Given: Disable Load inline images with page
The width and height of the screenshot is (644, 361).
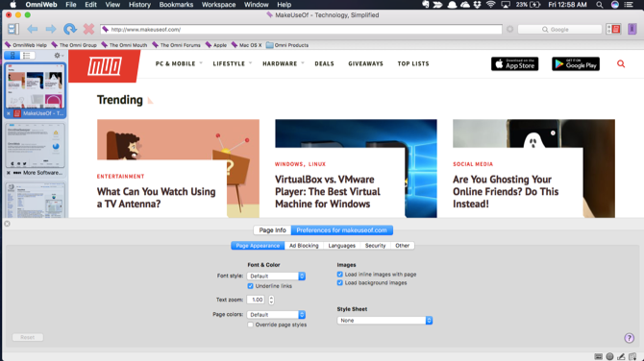Looking at the screenshot, I should click(339, 275).
